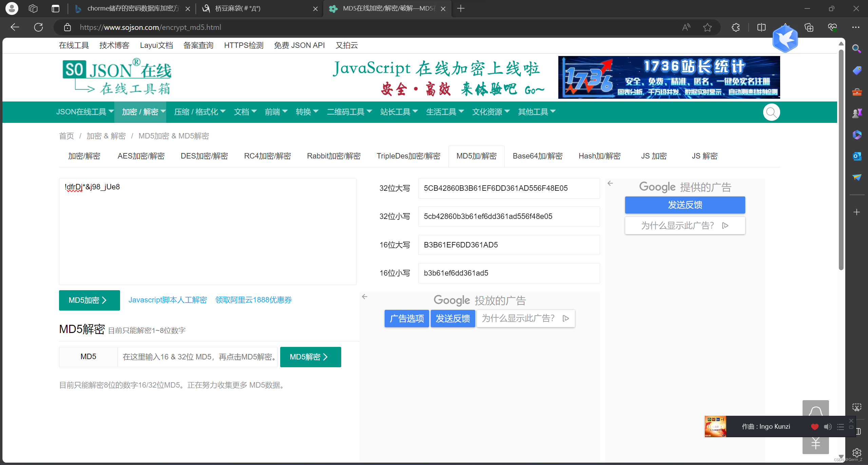Switch to the Base64加/解密 tab

click(537, 156)
